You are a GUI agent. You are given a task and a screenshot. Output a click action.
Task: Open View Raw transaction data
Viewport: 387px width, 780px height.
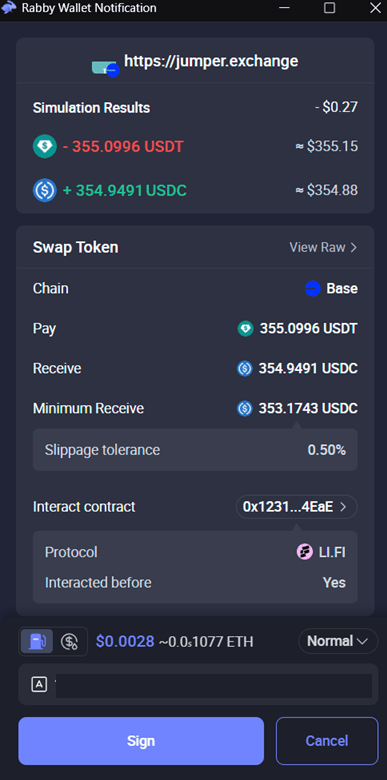tap(323, 247)
